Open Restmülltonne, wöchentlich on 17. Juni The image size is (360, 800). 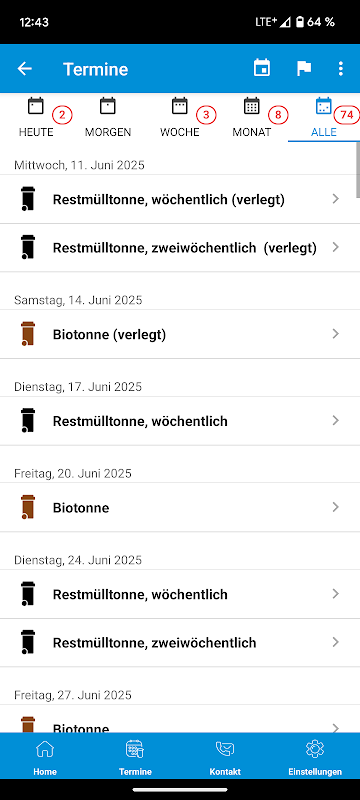(x=180, y=421)
